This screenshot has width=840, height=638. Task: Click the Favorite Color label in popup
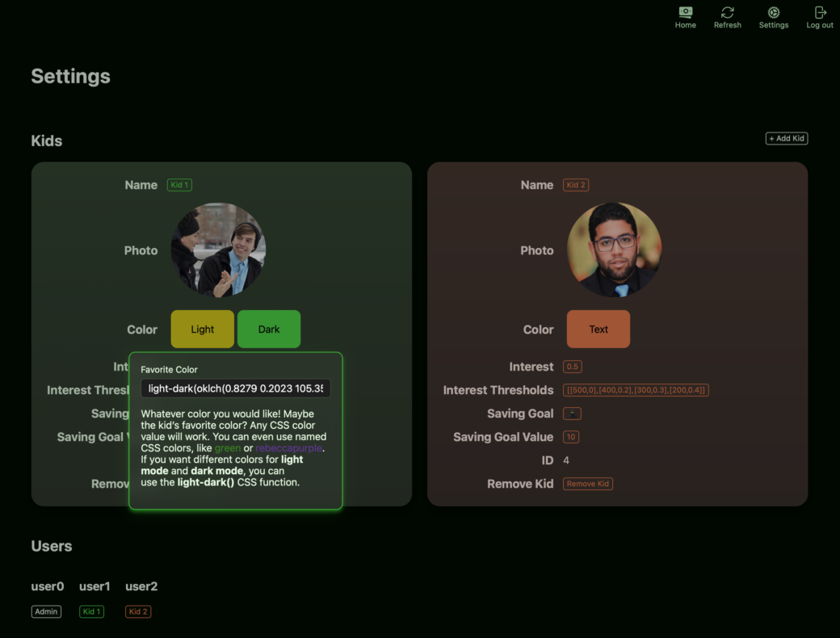[x=169, y=370]
